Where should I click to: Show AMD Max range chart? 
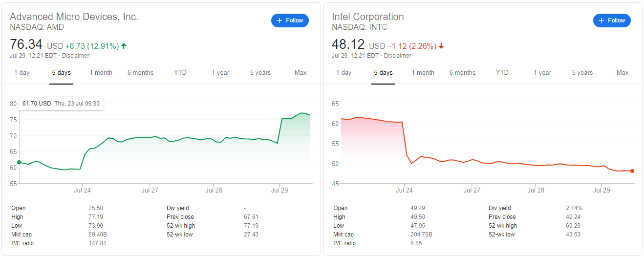click(301, 73)
